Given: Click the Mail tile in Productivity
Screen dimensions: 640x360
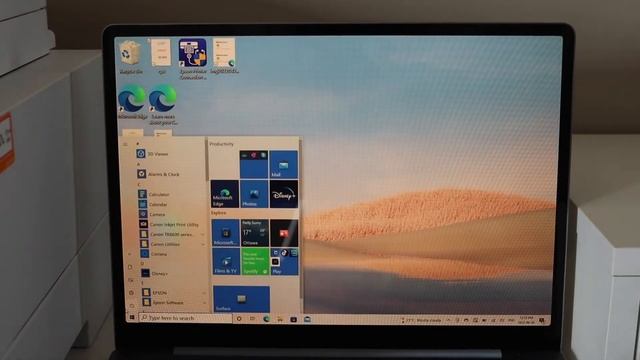Looking at the screenshot, I should point(284,164).
